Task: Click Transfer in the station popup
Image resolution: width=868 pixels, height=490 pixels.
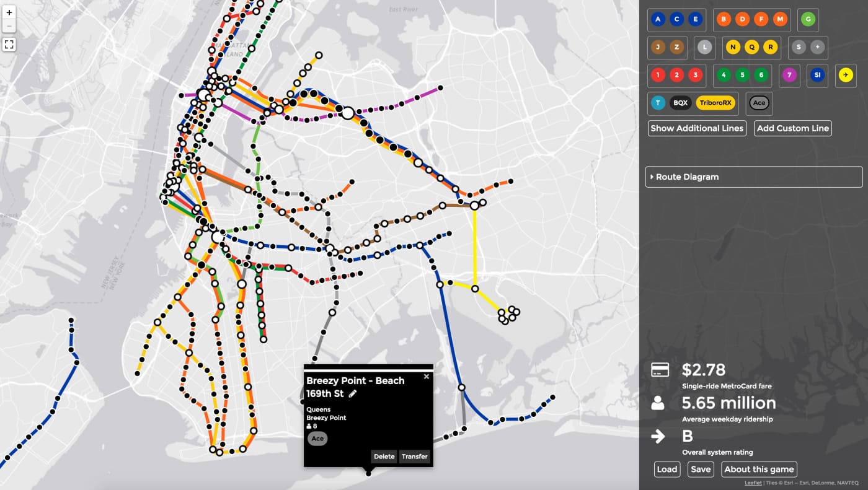Action: click(x=414, y=457)
